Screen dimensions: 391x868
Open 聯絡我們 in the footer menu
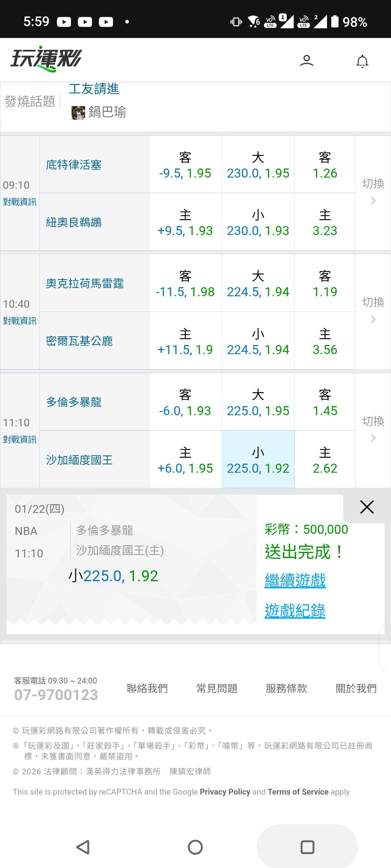(x=147, y=688)
